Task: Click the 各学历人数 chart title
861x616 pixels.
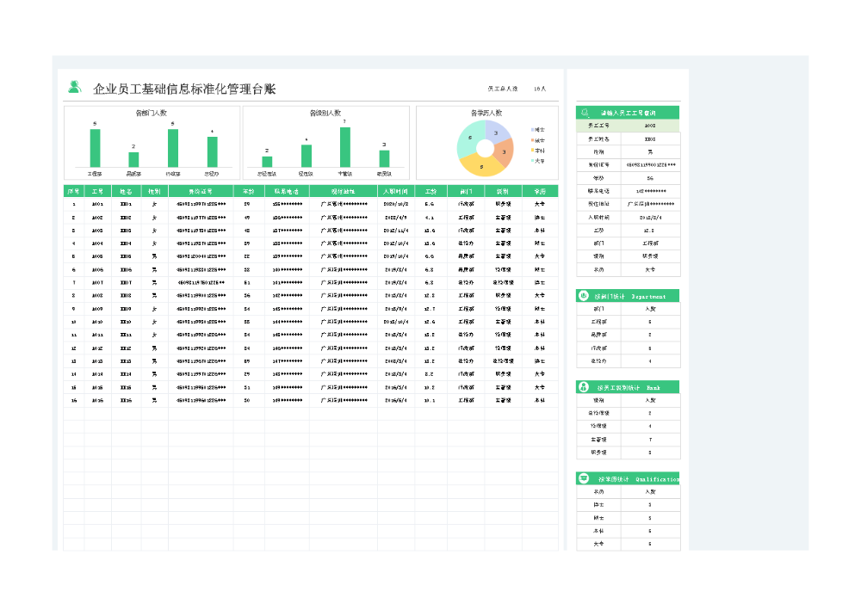Action: (x=486, y=113)
